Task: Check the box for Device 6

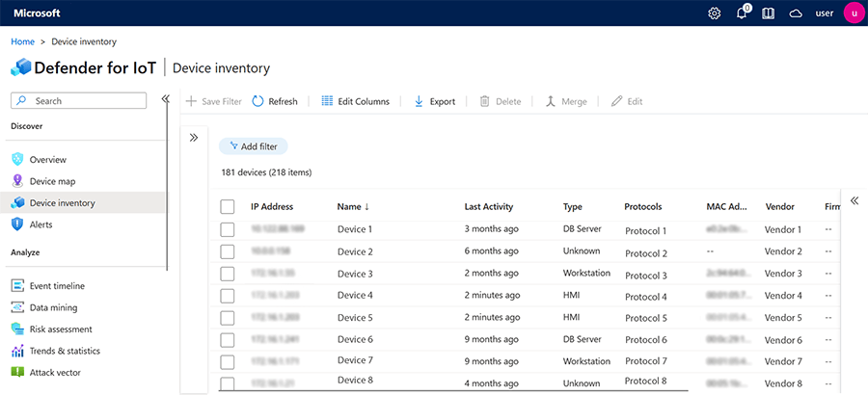Action: (228, 340)
